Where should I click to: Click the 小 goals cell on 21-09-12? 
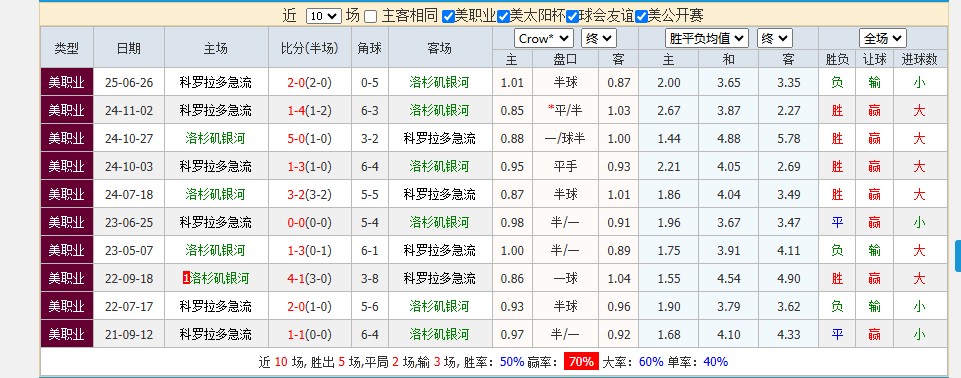(x=919, y=335)
